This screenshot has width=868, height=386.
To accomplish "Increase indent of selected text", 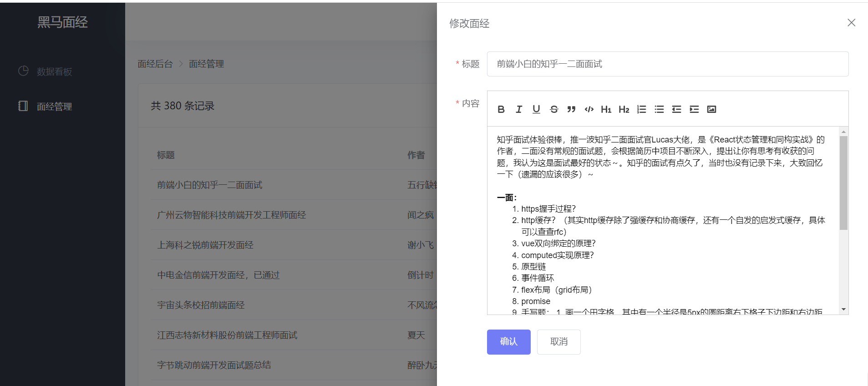I will 694,109.
